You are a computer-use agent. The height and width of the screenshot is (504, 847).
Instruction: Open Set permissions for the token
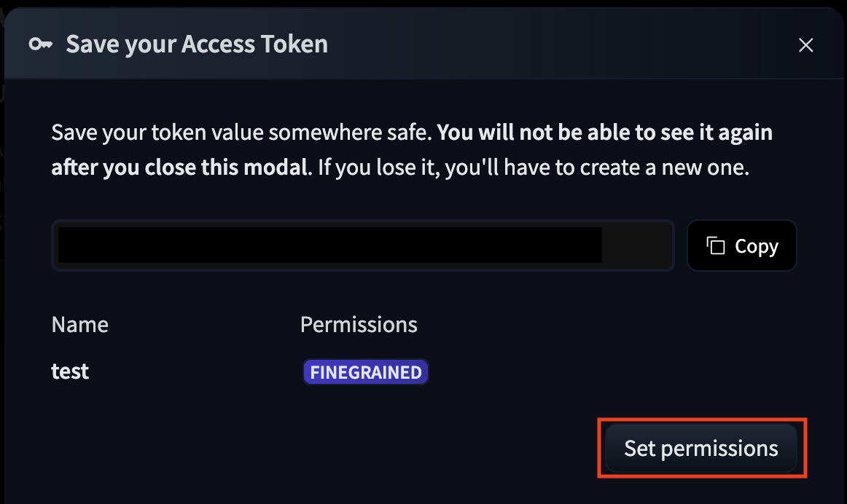[x=701, y=448]
